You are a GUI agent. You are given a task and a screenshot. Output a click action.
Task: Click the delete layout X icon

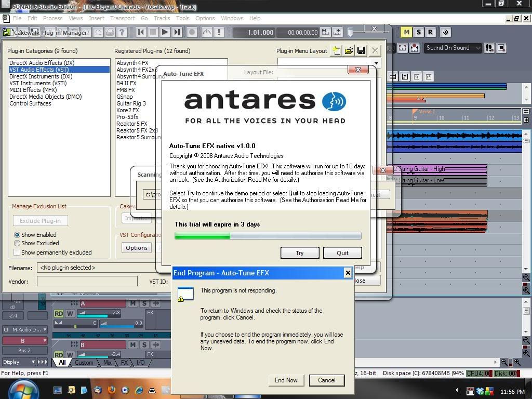375,50
